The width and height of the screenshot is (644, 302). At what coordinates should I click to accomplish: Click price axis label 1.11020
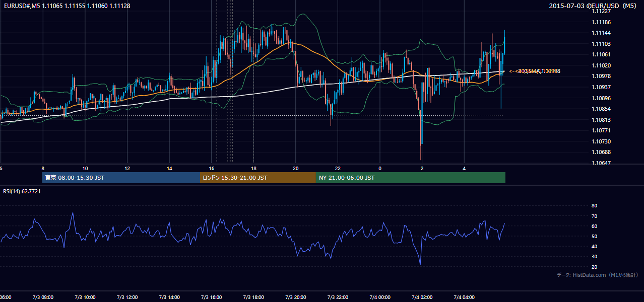(x=602, y=66)
